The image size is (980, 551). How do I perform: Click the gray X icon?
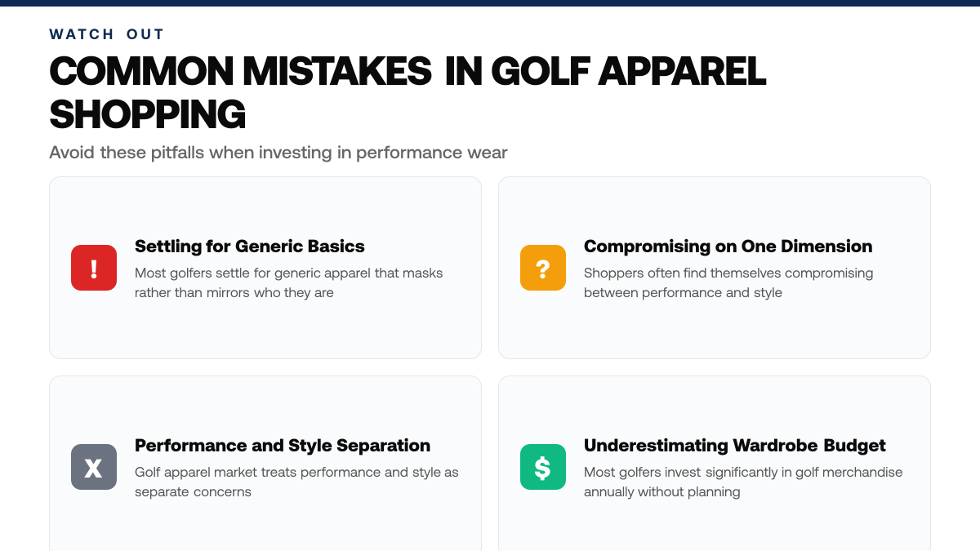(x=94, y=467)
